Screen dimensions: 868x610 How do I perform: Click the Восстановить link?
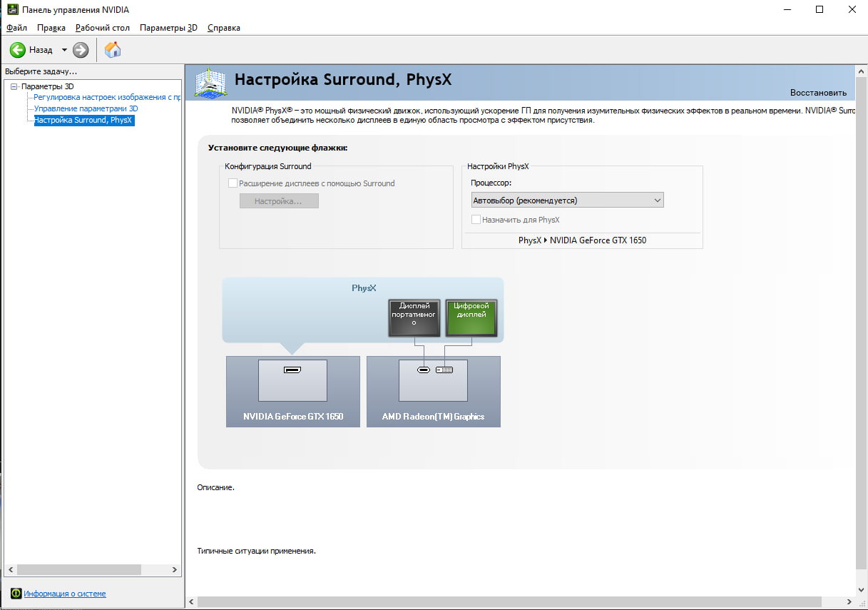point(818,93)
